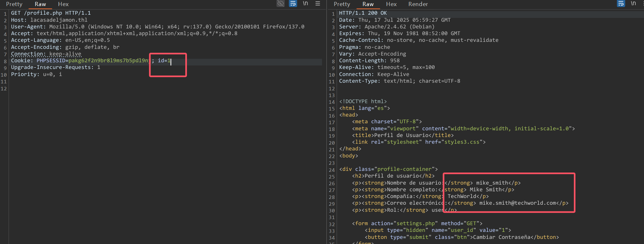Click the mike.smith@techworld.com email line
This screenshot has height=244, width=644.
(460, 203)
